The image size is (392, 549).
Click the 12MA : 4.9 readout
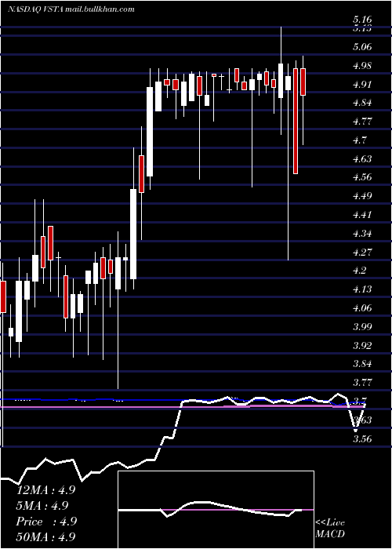(x=45, y=489)
